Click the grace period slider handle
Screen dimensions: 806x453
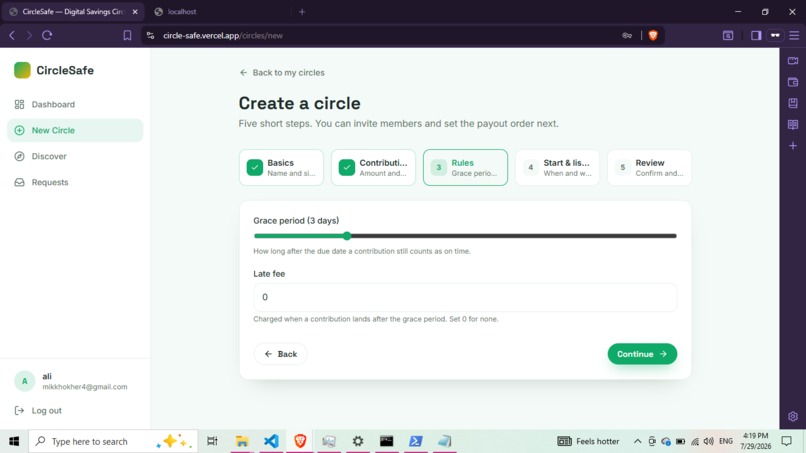click(x=347, y=236)
